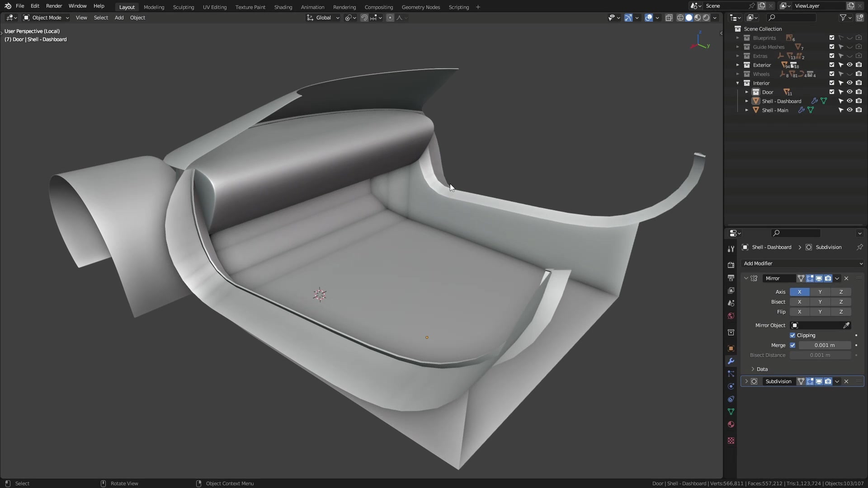Toggle X-Ray view in viewport header
The image size is (868, 488).
669,18
